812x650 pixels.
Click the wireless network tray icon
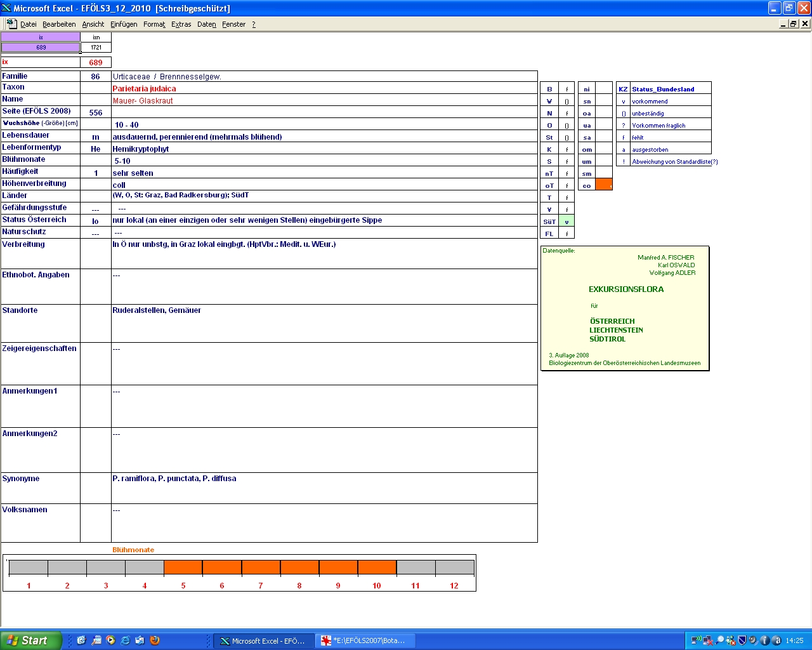[x=696, y=640]
